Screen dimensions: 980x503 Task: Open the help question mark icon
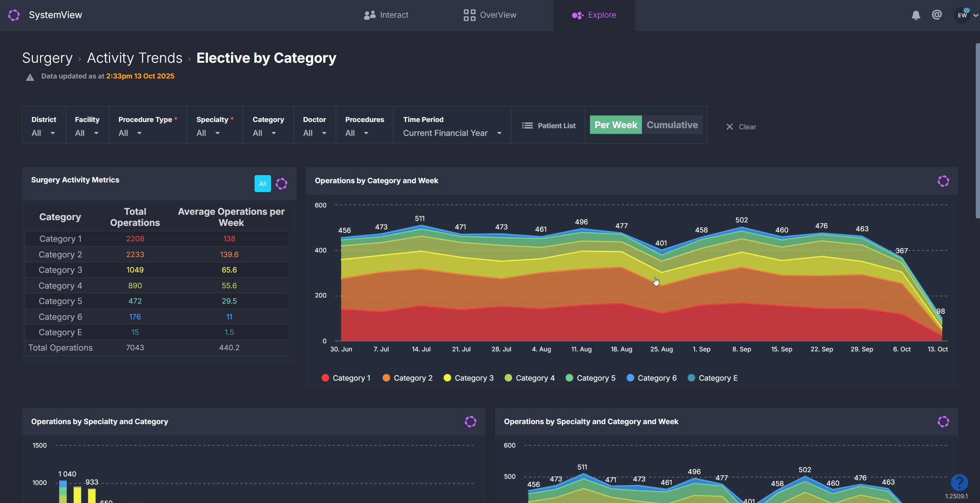(x=959, y=482)
